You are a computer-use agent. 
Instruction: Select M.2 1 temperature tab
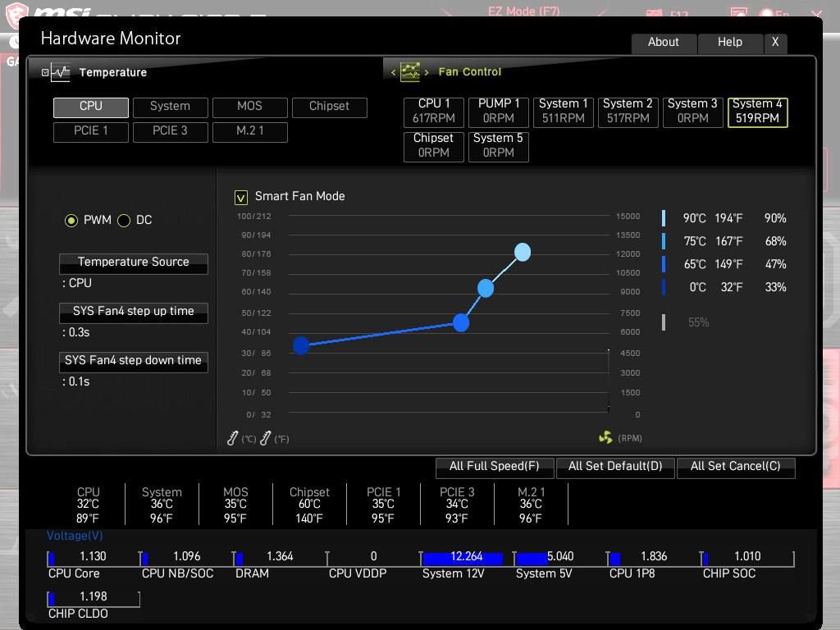(250, 132)
